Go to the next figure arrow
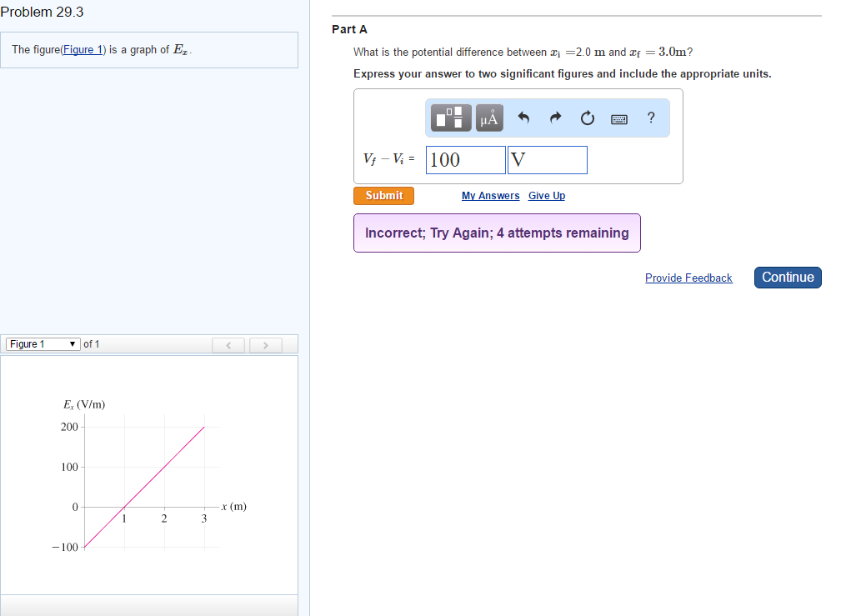 tap(265, 345)
